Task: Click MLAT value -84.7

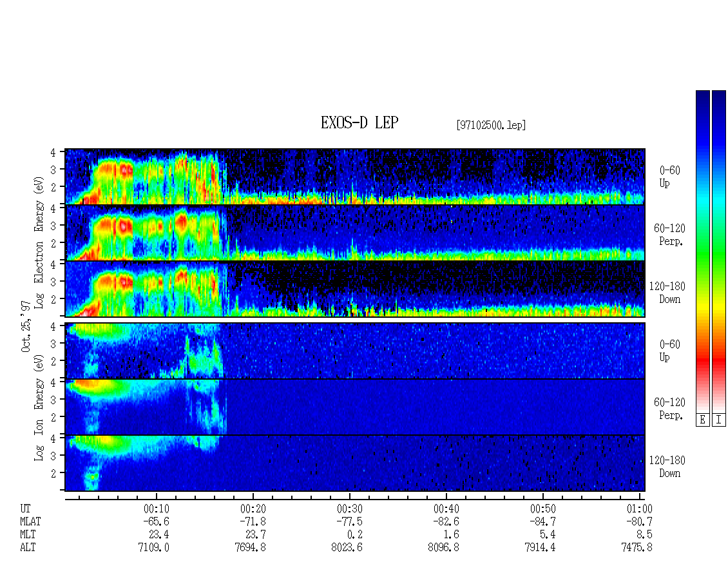Action: (x=542, y=521)
